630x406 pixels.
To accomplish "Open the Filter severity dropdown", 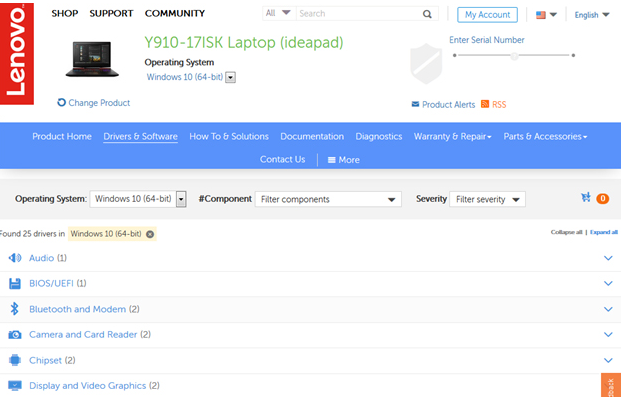I will coord(487,199).
